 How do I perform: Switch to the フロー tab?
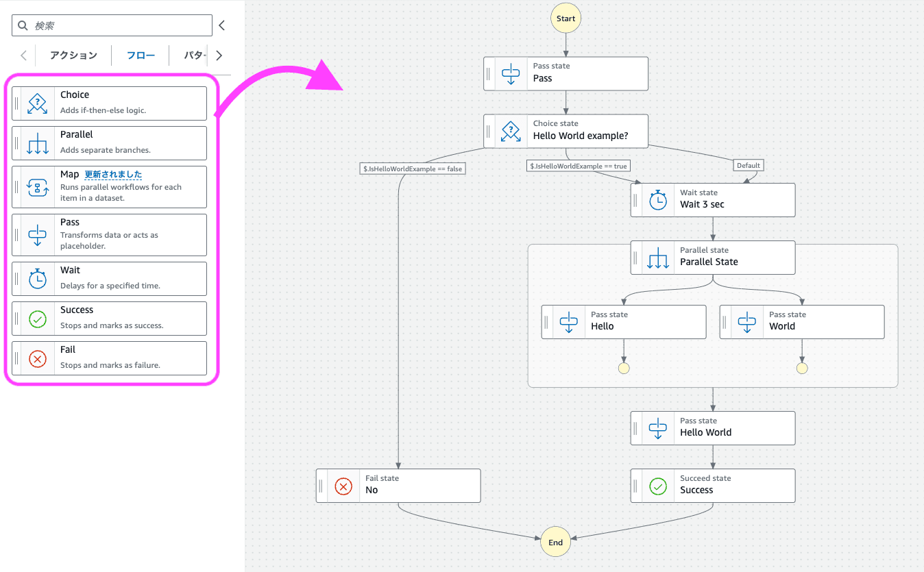click(141, 55)
